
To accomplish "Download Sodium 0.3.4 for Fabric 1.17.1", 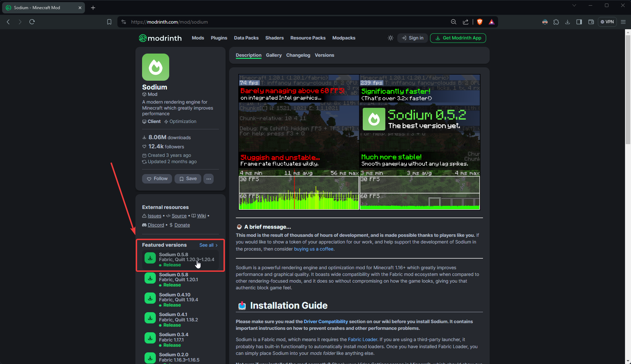I will (150, 338).
